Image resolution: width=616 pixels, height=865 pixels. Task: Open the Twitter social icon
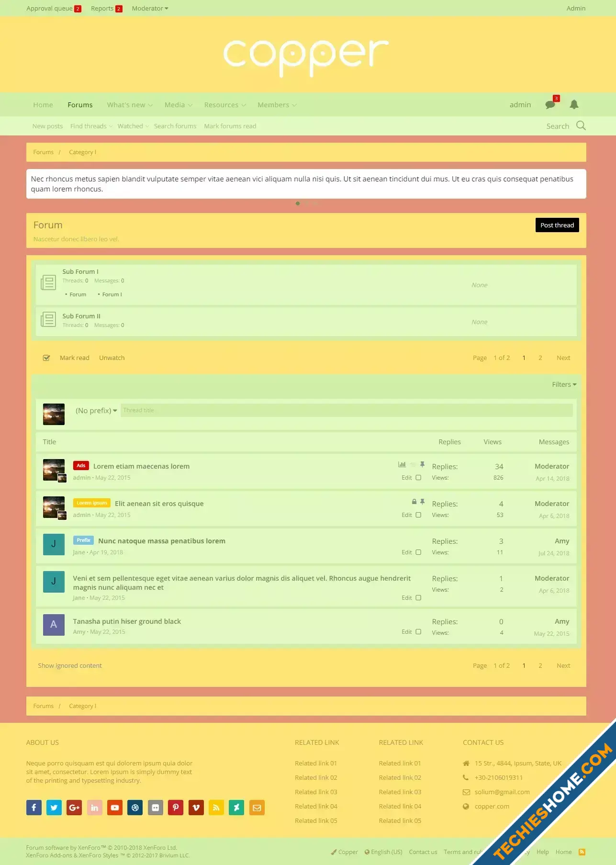tap(54, 808)
